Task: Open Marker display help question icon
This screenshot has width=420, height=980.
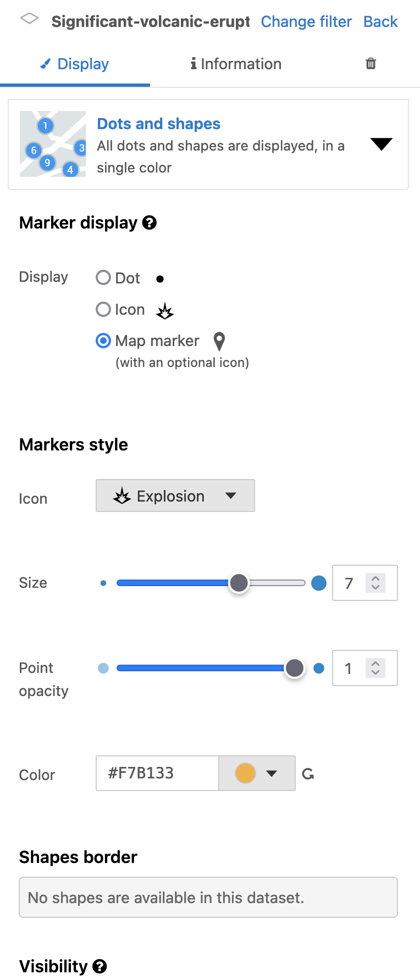Action: pyautogui.click(x=150, y=222)
